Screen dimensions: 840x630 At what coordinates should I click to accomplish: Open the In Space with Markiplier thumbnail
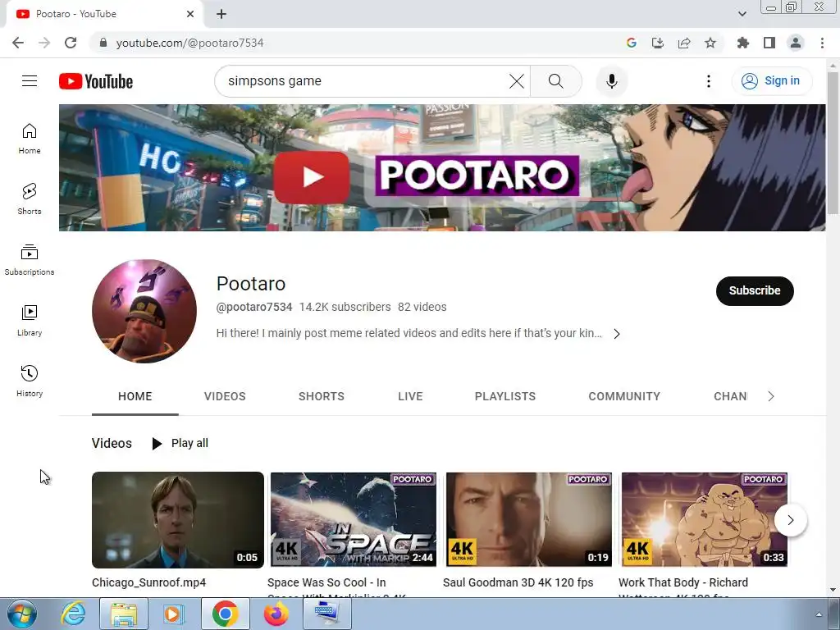353,519
